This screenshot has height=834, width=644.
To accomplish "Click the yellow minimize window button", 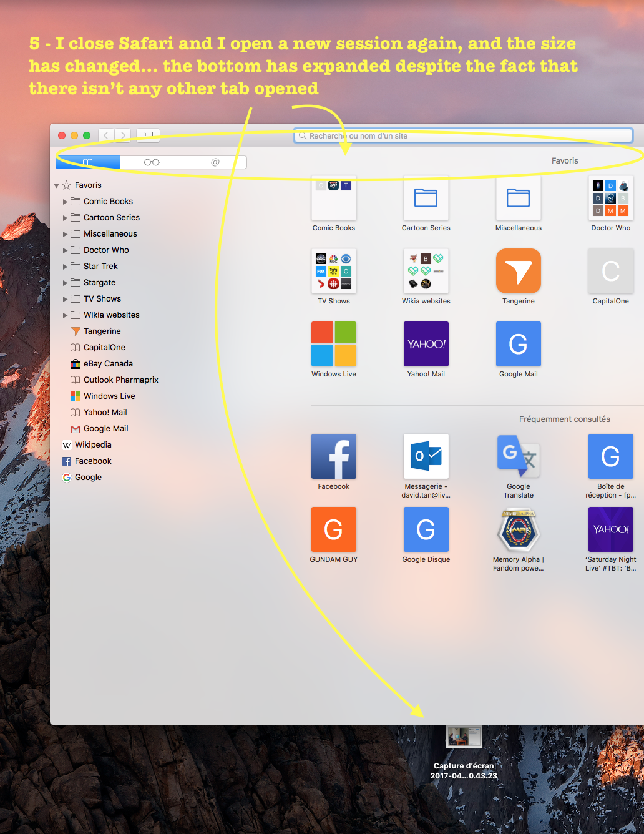I will 74,135.
